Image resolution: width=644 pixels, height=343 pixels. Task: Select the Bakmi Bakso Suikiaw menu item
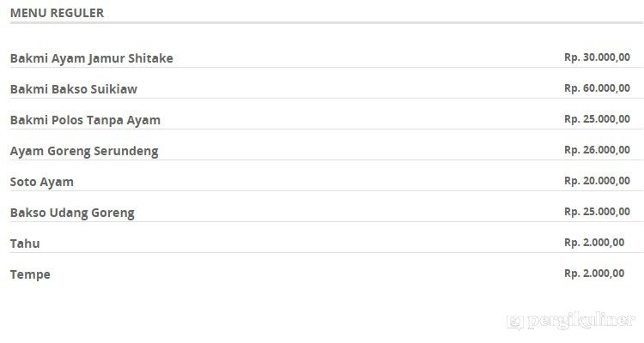tap(73, 89)
